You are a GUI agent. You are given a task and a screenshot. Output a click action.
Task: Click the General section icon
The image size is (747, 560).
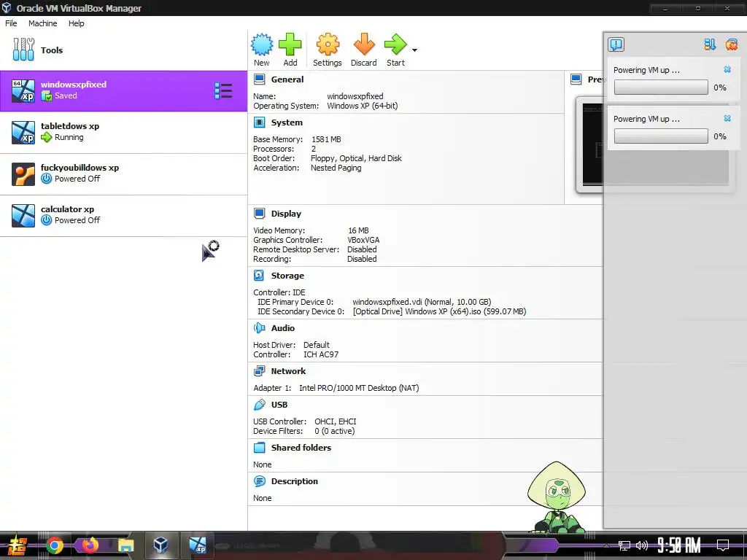[259, 79]
